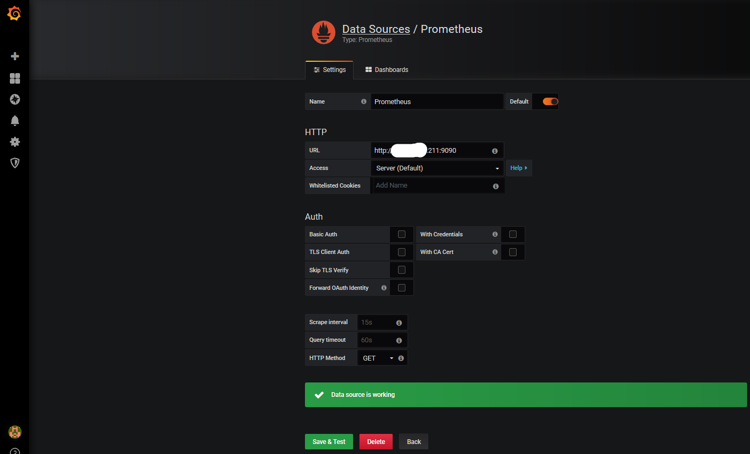The height and width of the screenshot is (454, 750).
Task: Open the Access Server (Default) dropdown
Action: [437, 168]
